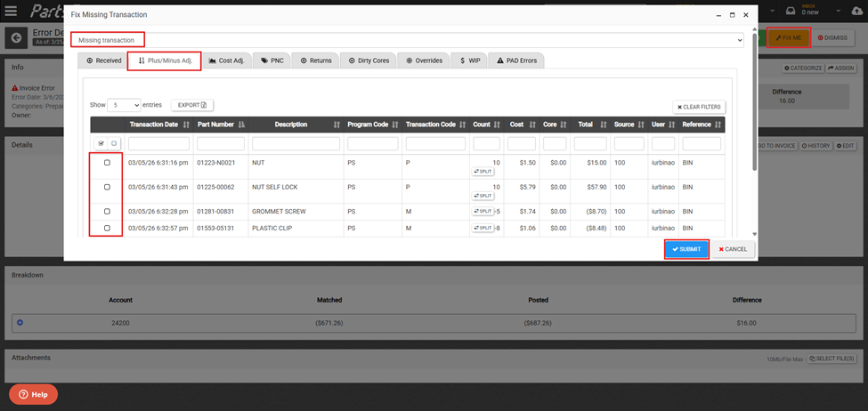Select checkbox for part 01223-N0021
Image resolution: width=868 pixels, height=411 pixels.
[x=107, y=163]
